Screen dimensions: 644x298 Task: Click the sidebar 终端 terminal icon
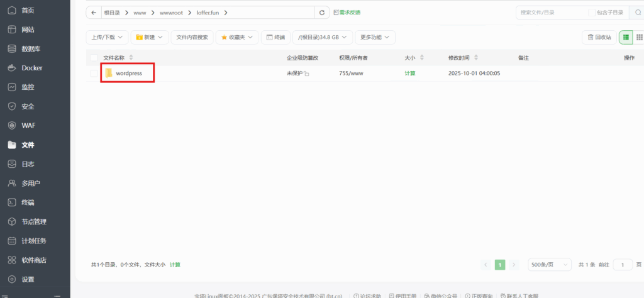pos(13,202)
